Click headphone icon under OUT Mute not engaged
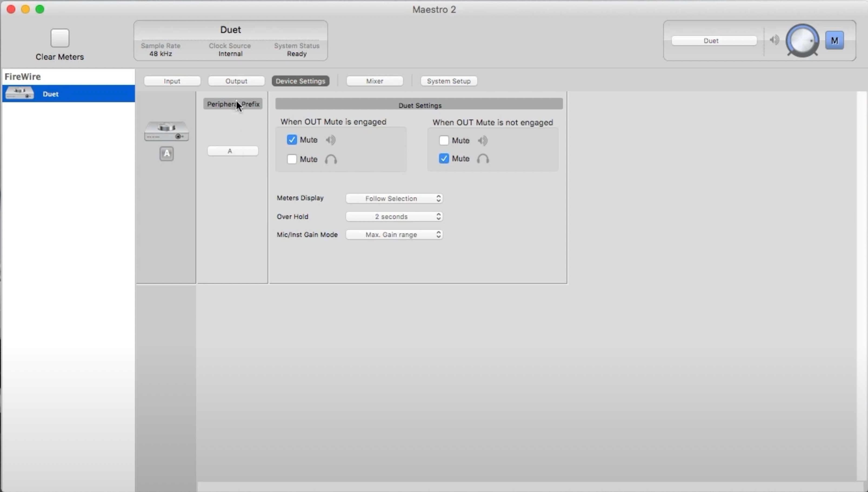 point(483,159)
